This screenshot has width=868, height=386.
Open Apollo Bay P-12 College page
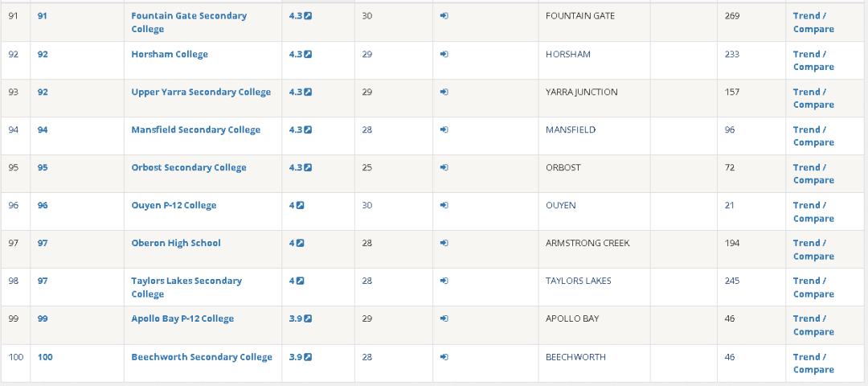(182, 318)
